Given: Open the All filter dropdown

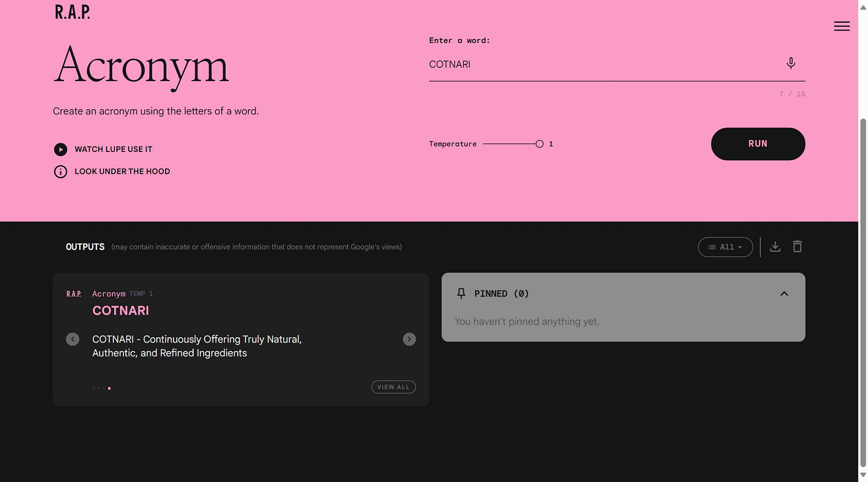Looking at the screenshot, I should [726, 247].
